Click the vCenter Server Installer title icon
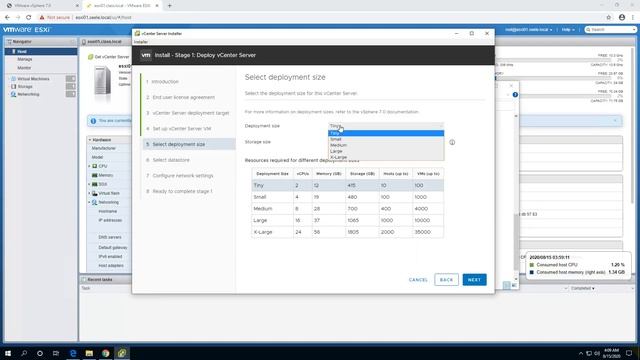 click(x=138, y=33)
